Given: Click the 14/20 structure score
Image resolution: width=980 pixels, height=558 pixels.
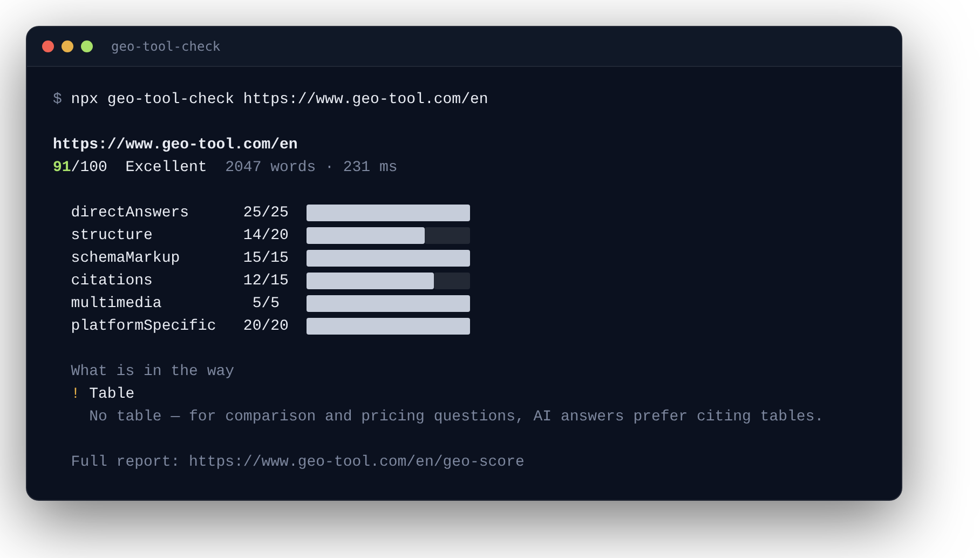Looking at the screenshot, I should point(266,235).
